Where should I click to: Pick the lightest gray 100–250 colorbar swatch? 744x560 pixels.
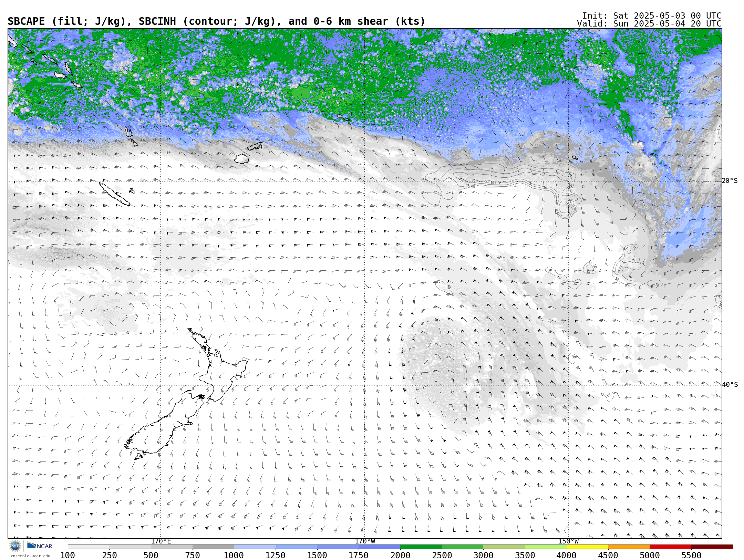coord(89,547)
